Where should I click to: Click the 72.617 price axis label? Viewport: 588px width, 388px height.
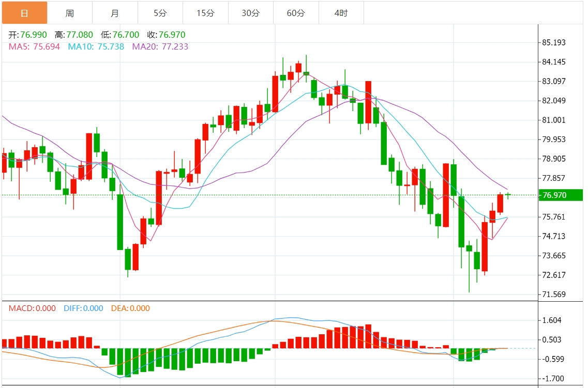[x=554, y=275]
